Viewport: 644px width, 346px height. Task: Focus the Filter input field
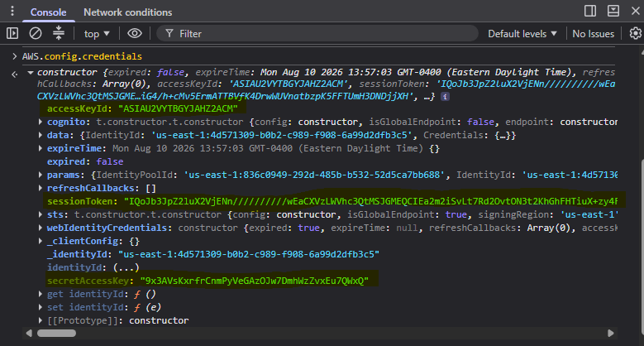317,34
